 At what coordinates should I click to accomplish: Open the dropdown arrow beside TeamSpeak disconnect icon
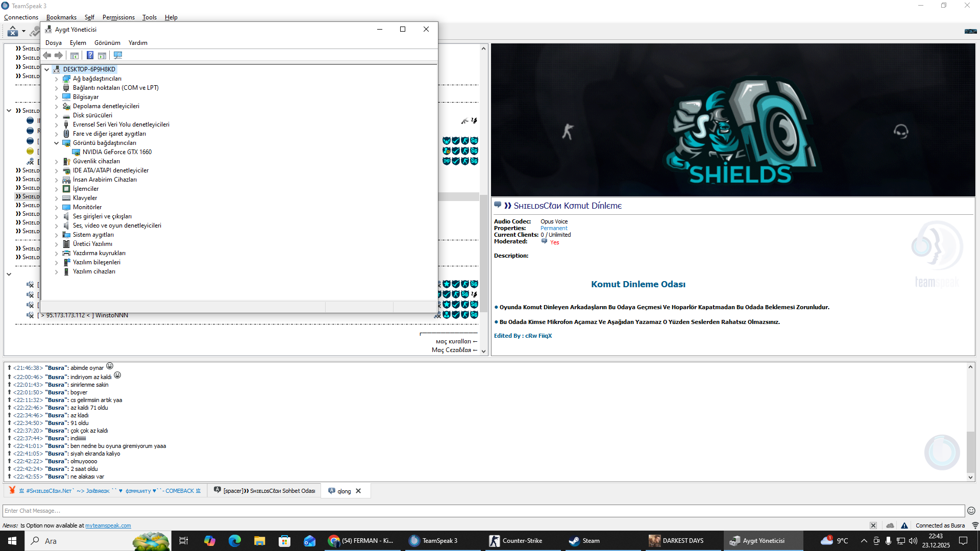tap(23, 32)
